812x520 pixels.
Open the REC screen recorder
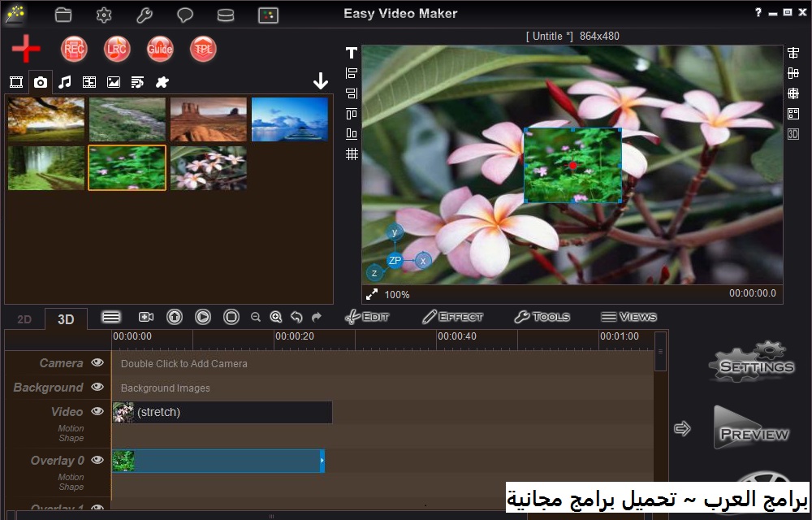74,49
